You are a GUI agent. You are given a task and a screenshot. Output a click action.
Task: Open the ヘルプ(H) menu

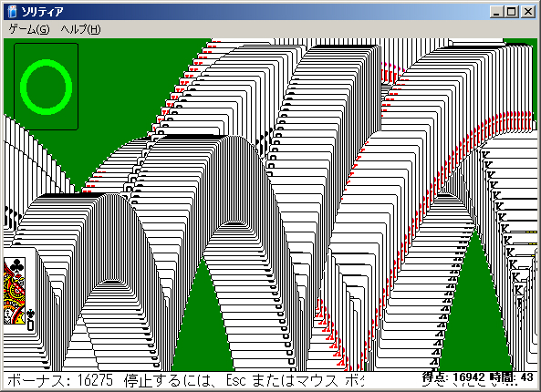(80, 29)
